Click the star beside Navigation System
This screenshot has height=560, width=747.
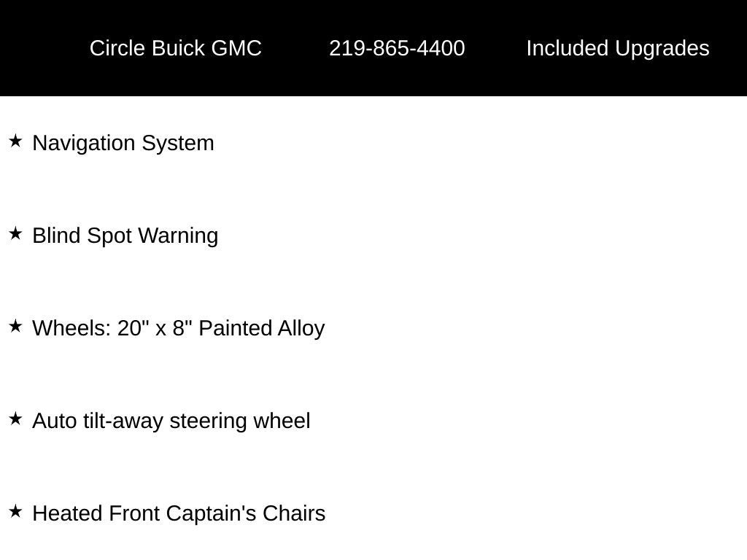click(15, 141)
